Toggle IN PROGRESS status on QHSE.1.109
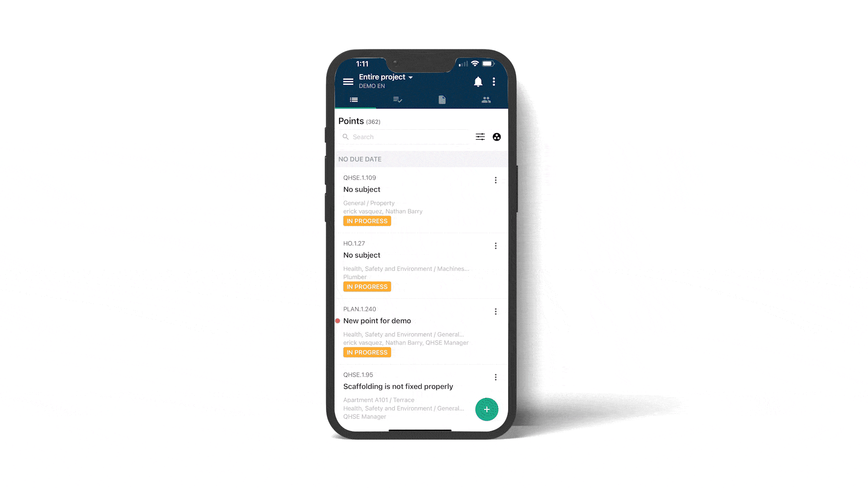The image size is (868, 488). pos(367,221)
